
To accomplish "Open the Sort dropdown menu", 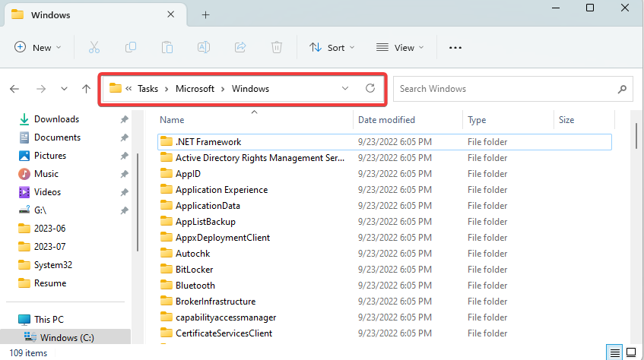I will click(x=332, y=48).
